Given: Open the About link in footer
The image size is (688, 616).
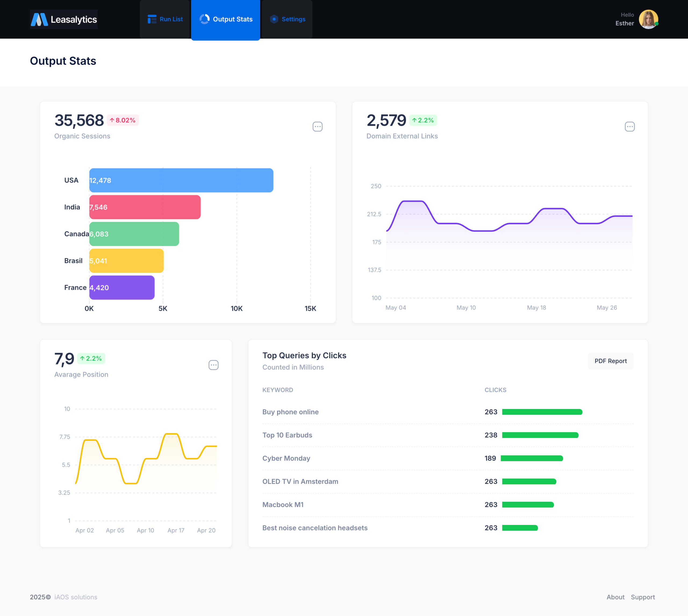Looking at the screenshot, I should pos(615,597).
